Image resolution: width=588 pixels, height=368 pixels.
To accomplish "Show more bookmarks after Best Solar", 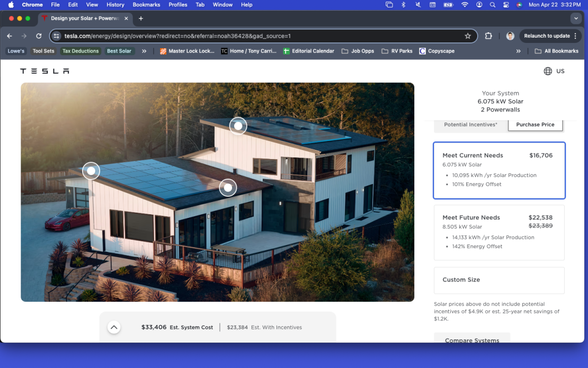I will point(144,51).
